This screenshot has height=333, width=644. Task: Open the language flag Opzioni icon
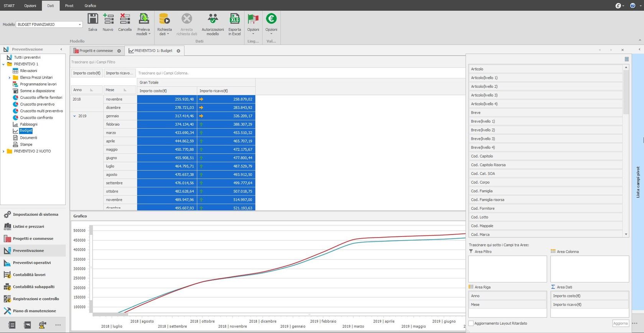pyautogui.click(x=253, y=19)
